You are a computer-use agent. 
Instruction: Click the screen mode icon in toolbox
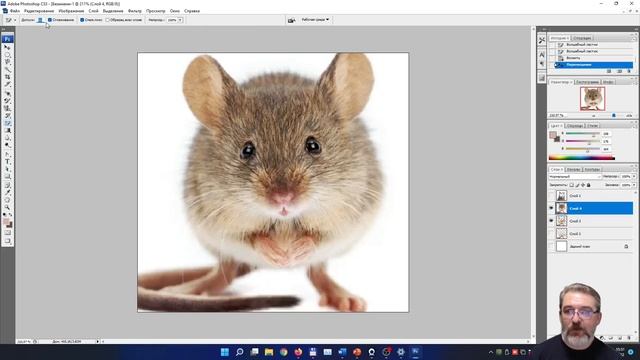click(x=7, y=241)
